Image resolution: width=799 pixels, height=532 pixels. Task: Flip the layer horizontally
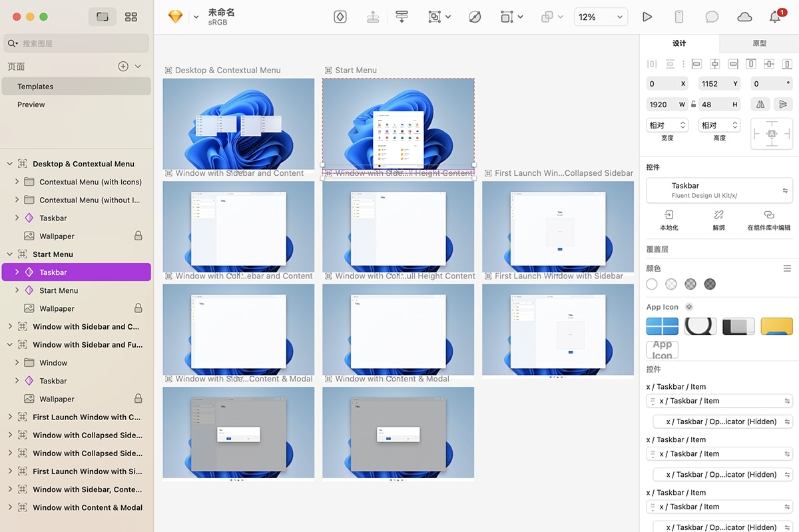[760, 105]
